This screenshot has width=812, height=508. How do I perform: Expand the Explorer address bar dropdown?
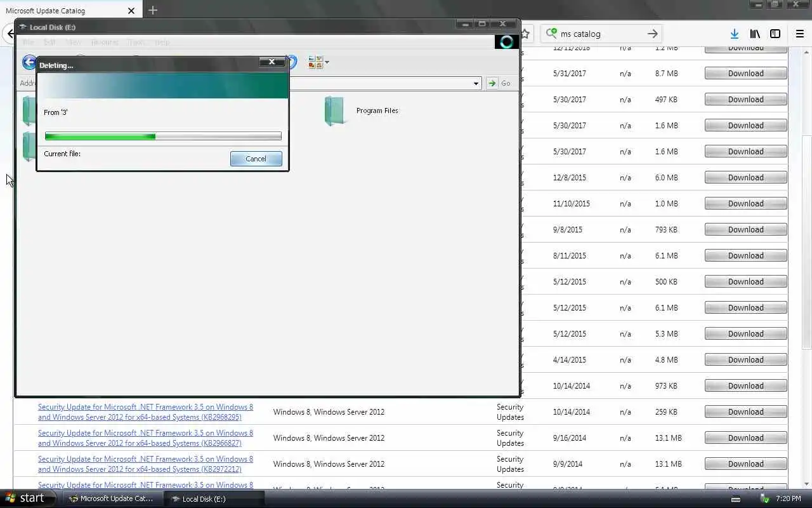(x=476, y=83)
